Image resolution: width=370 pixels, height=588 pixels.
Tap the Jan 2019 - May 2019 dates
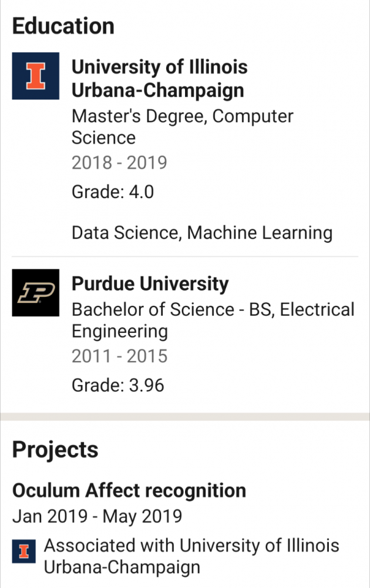click(x=97, y=517)
